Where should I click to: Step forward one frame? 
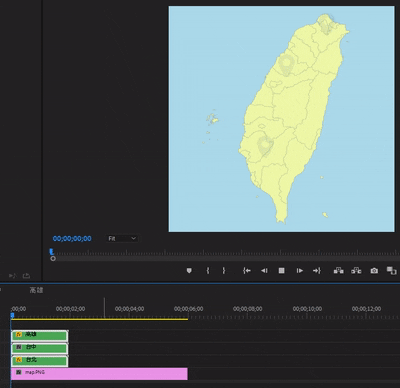(300, 271)
